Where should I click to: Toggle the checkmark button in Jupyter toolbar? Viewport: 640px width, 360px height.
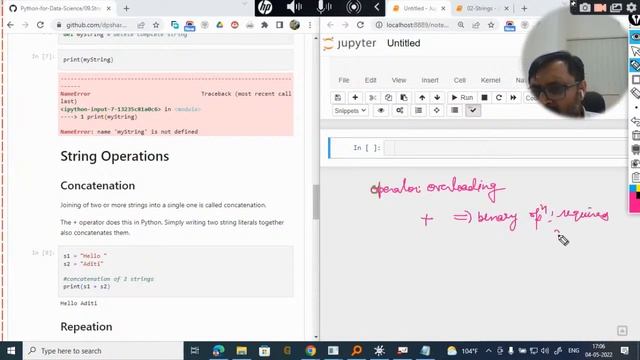pos(473,111)
